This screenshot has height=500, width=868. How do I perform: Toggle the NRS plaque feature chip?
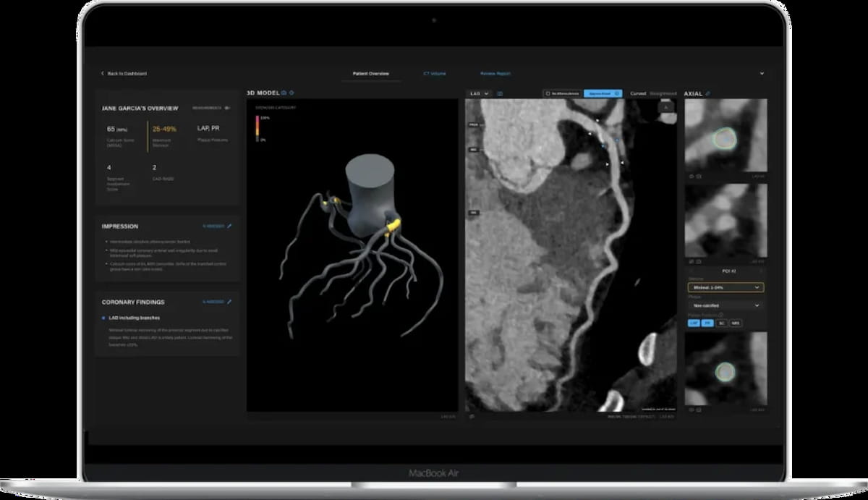tap(736, 323)
